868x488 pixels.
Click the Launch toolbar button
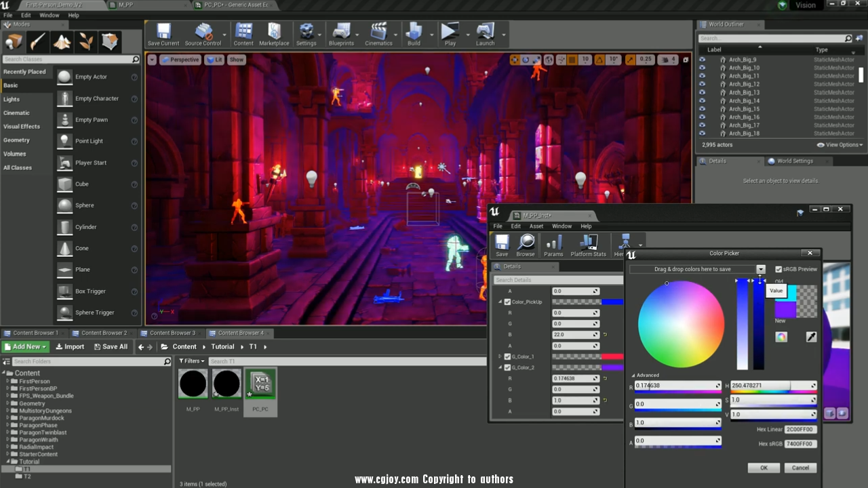pos(485,35)
